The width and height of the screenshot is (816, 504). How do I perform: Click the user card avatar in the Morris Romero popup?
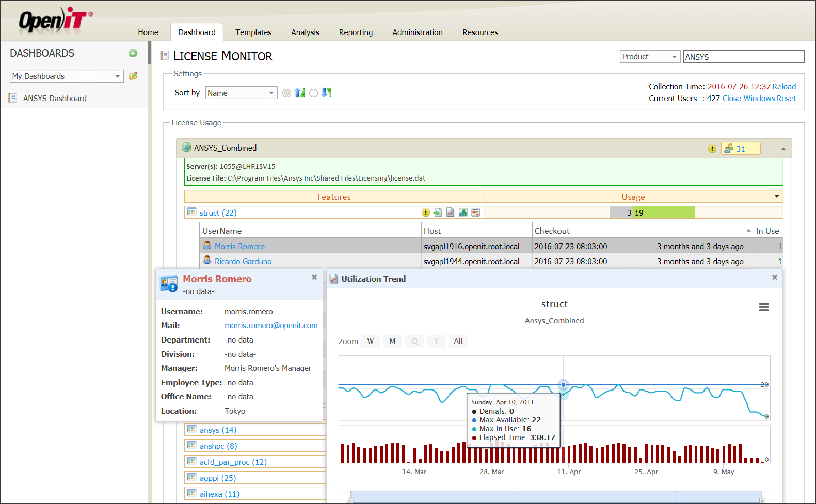(x=169, y=284)
